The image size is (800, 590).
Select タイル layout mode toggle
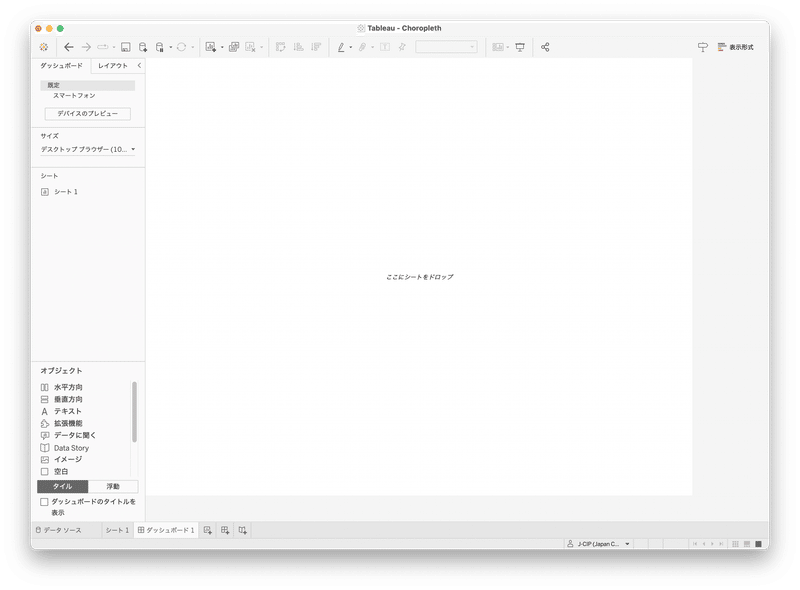point(63,486)
